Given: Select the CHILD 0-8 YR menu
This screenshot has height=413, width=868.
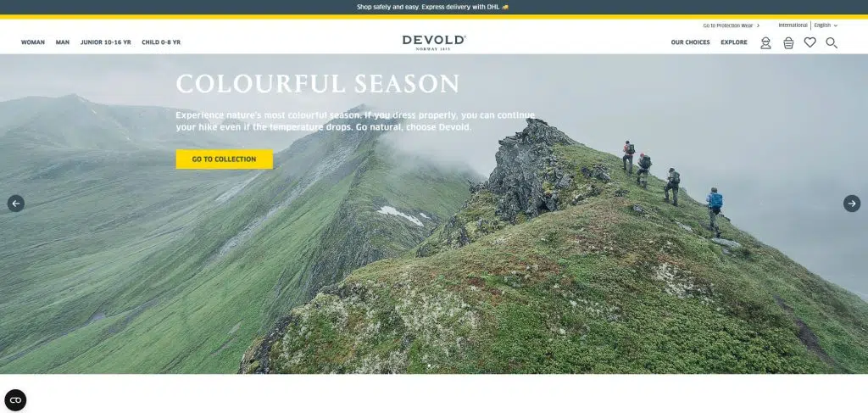Looking at the screenshot, I should (161, 42).
